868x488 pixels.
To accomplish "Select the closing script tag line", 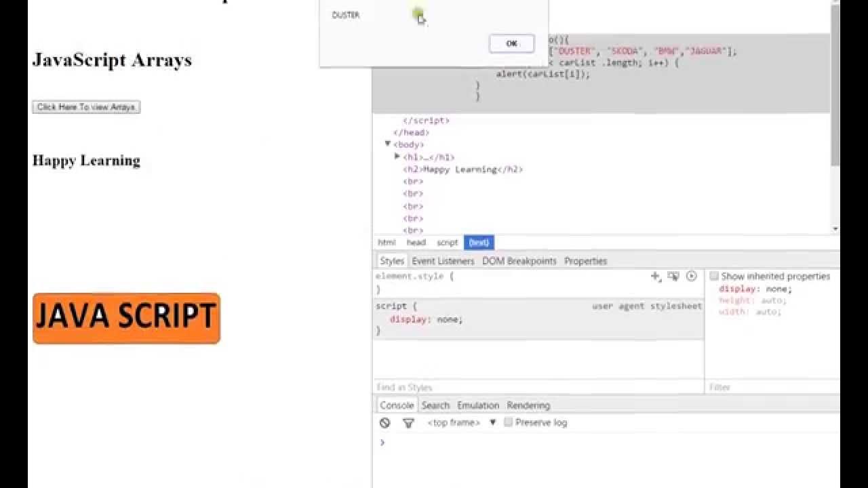I will tap(426, 120).
